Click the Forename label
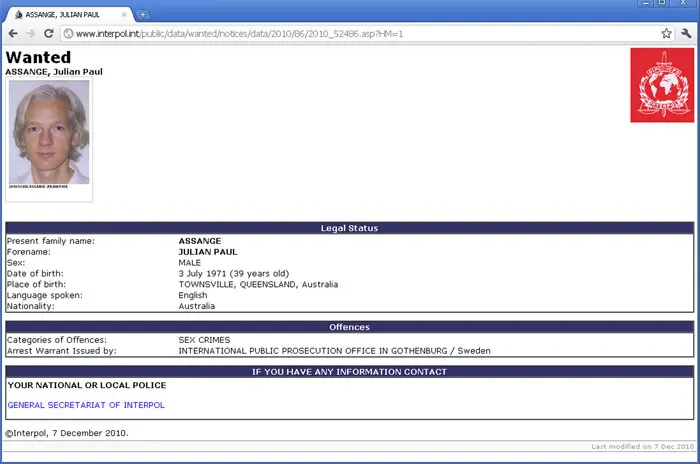 coord(29,252)
